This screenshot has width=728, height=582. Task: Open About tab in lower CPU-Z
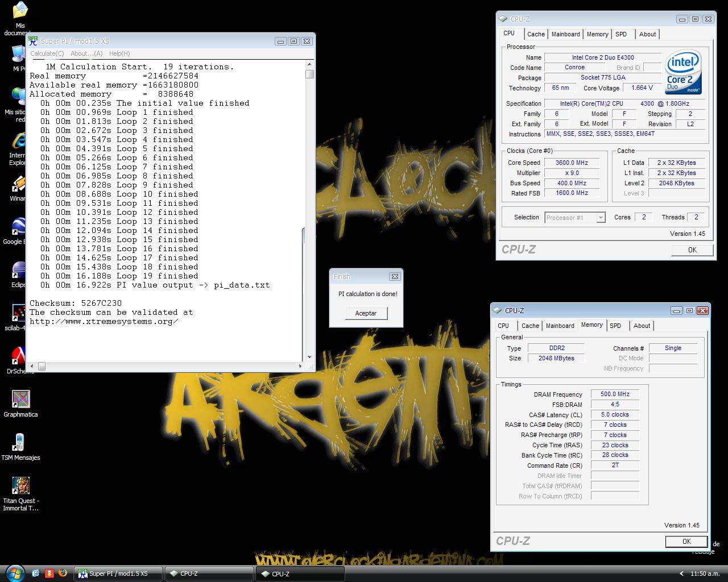(642, 326)
